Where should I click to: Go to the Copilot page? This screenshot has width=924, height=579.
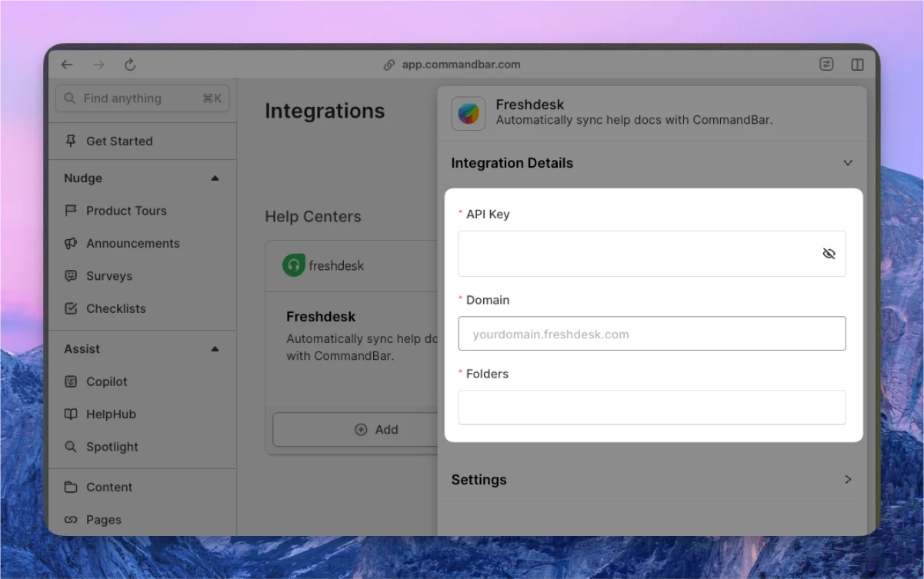click(106, 381)
